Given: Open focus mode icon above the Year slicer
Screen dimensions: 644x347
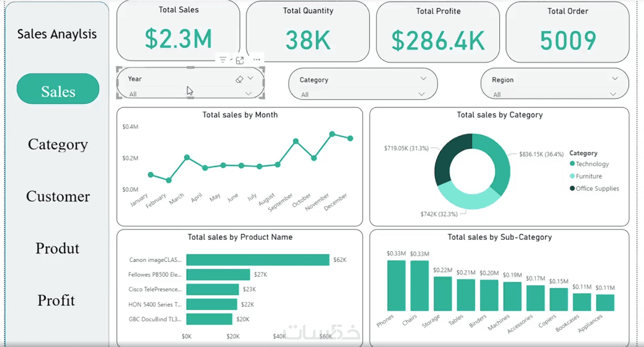Looking at the screenshot, I should (240, 60).
